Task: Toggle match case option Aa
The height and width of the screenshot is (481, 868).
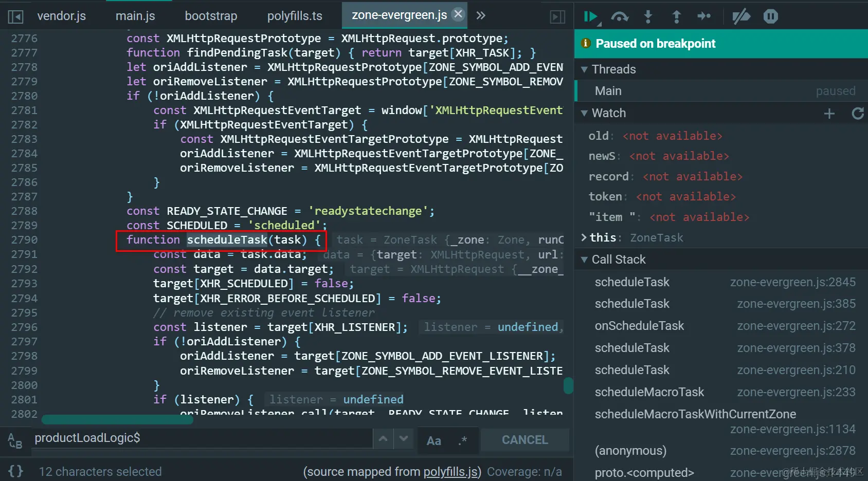Action: [x=433, y=440]
